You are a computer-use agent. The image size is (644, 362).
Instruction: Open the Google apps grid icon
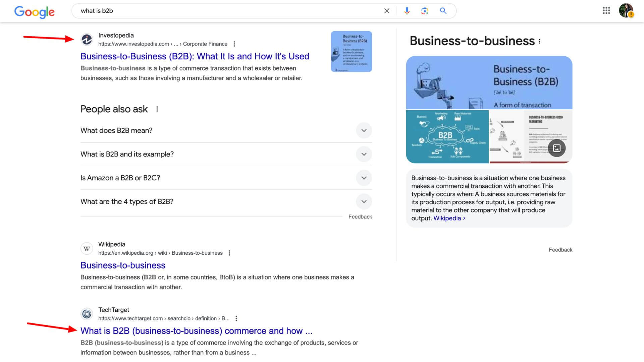(x=606, y=10)
